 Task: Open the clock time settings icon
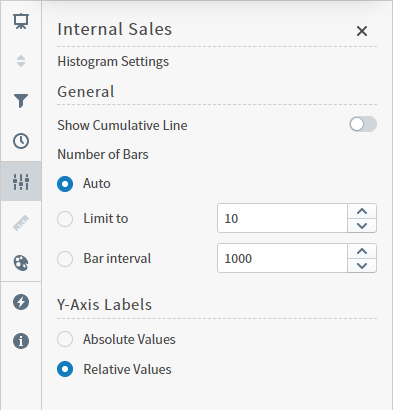21,141
